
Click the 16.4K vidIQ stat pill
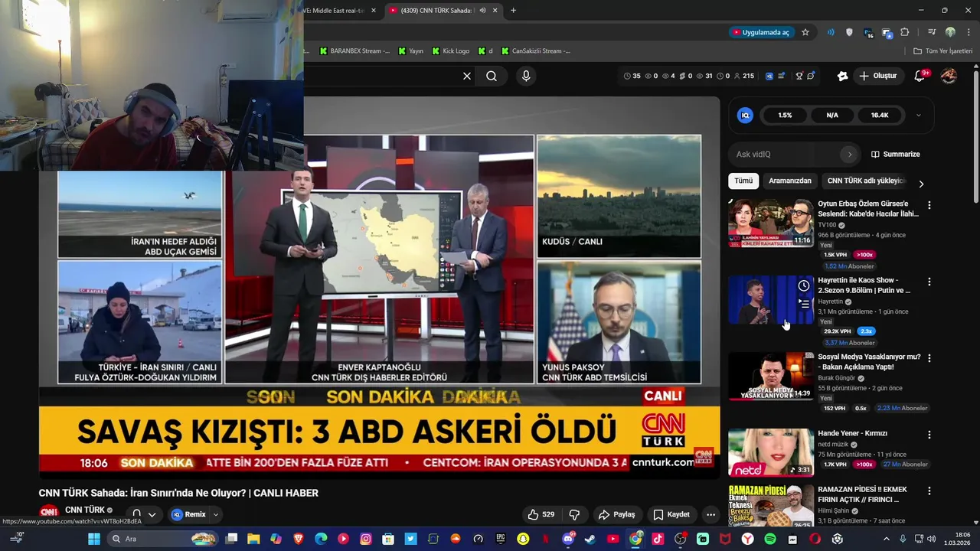coord(880,116)
